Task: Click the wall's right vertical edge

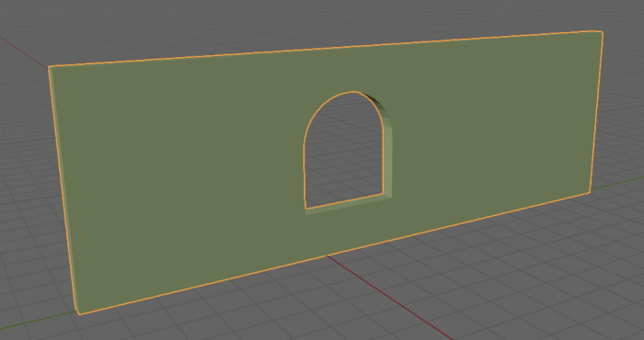Action: point(596,111)
